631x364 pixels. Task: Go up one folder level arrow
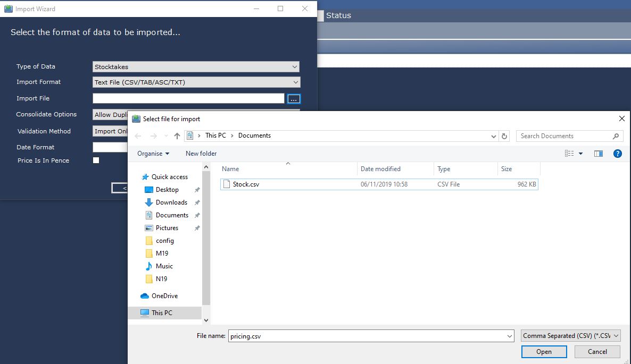click(x=177, y=136)
